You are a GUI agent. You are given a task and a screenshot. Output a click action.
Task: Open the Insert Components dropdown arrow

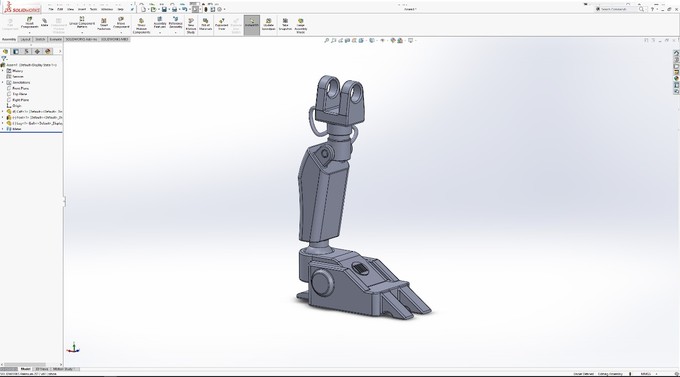tap(29, 33)
